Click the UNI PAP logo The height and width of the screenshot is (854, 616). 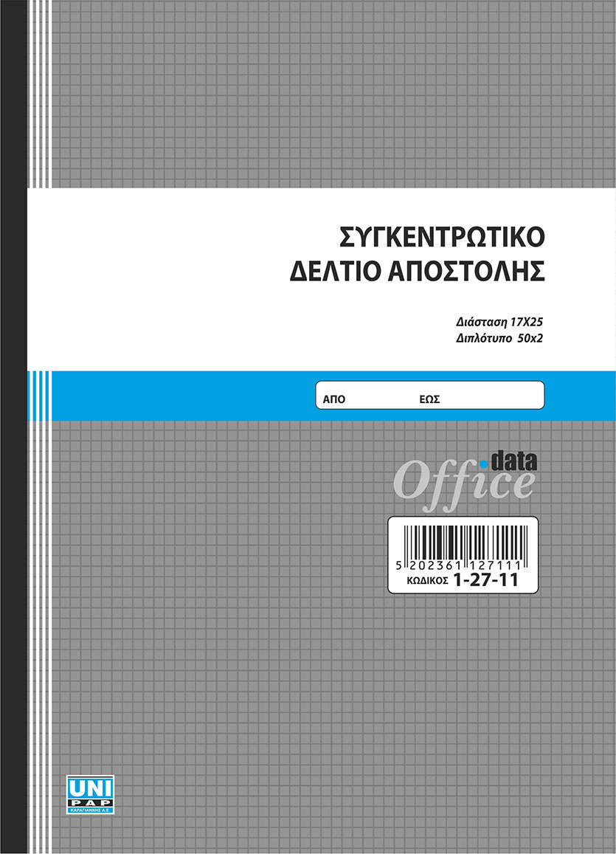point(90,795)
